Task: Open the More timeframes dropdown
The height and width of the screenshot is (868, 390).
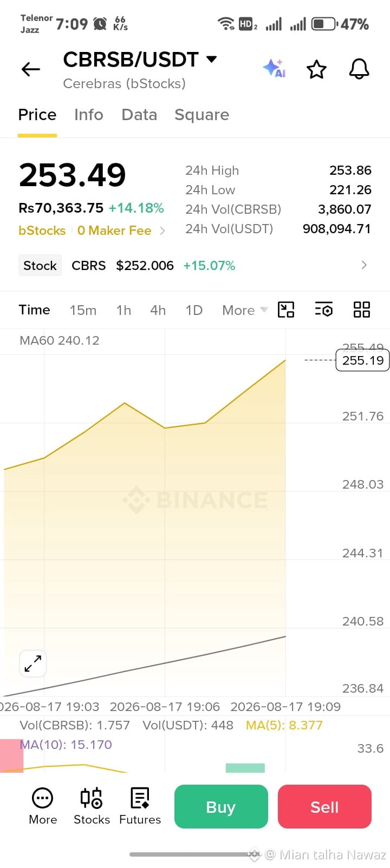Action: coord(245,310)
